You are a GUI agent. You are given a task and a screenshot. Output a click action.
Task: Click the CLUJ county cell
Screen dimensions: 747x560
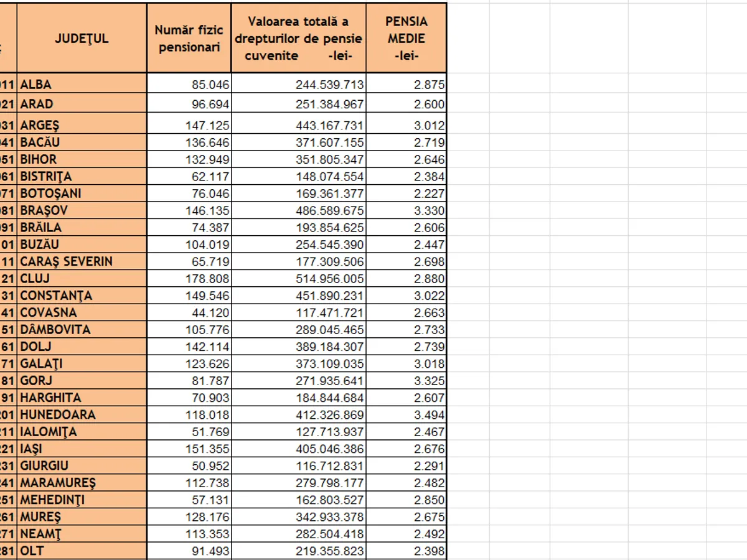[x=82, y=279]
